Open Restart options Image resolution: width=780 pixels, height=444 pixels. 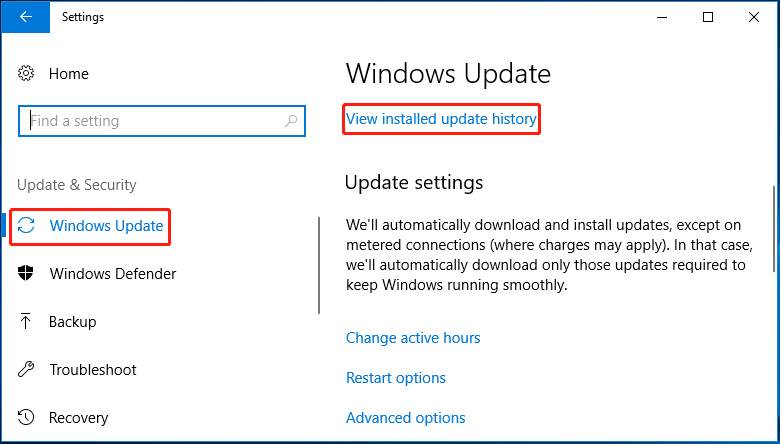pos(395,378)
